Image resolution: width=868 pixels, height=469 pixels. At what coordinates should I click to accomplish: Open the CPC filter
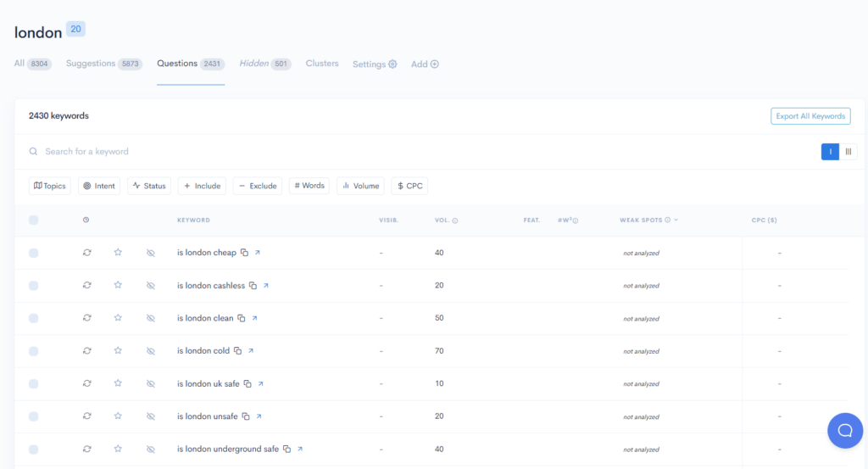coord(409,186)
